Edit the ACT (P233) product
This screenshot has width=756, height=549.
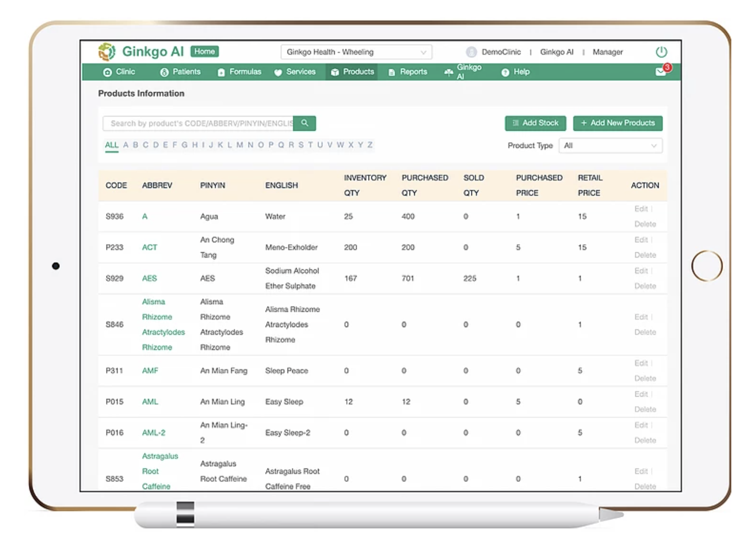coord(641,240)
